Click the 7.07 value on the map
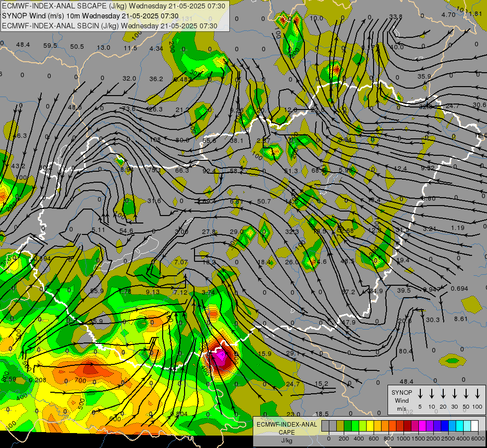 coord(181,262)
